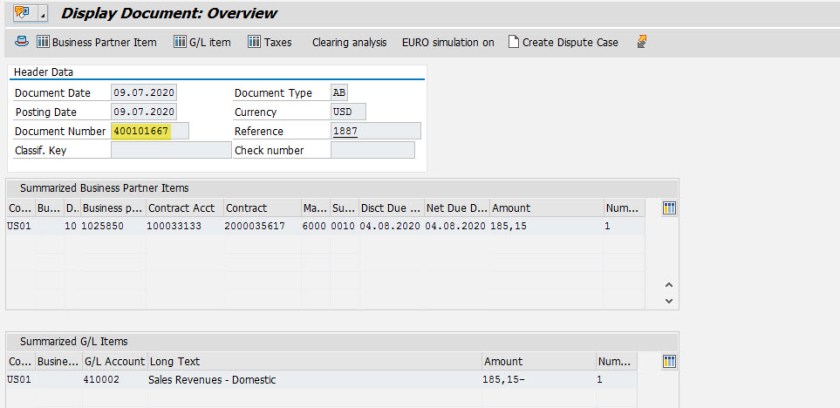
Task: Click the Business partner column header
Action: tap(112, 208)
